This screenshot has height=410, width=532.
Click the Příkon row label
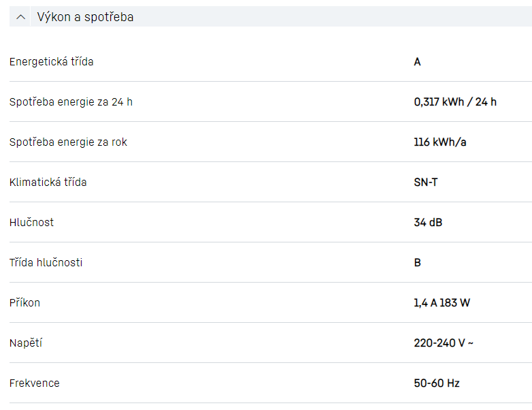click(x=24, y=303)
